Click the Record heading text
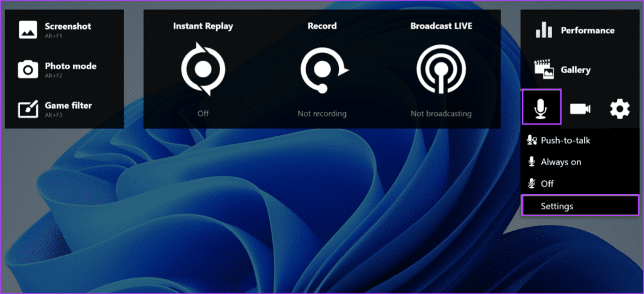644x294 pixels. [x=322, y=26]
